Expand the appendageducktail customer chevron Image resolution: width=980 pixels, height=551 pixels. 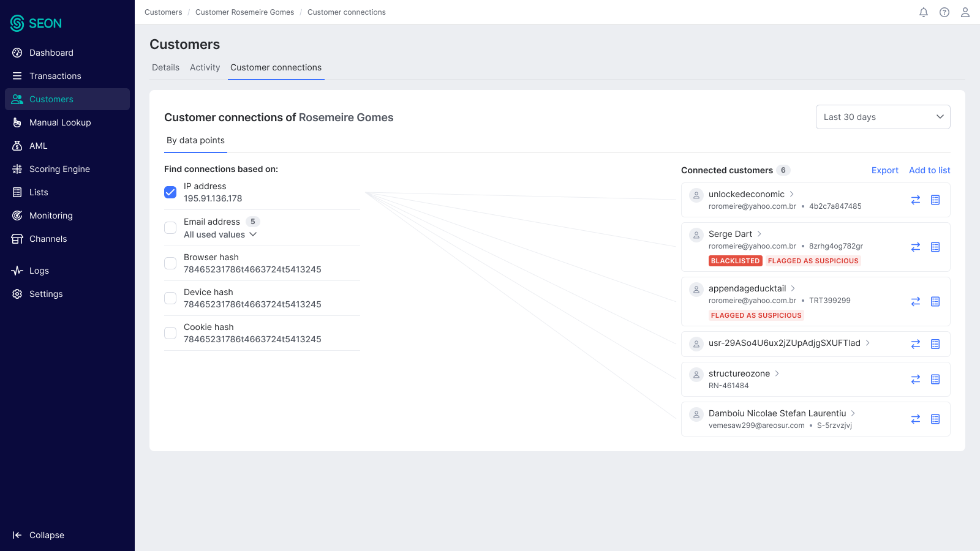[793, 288]
